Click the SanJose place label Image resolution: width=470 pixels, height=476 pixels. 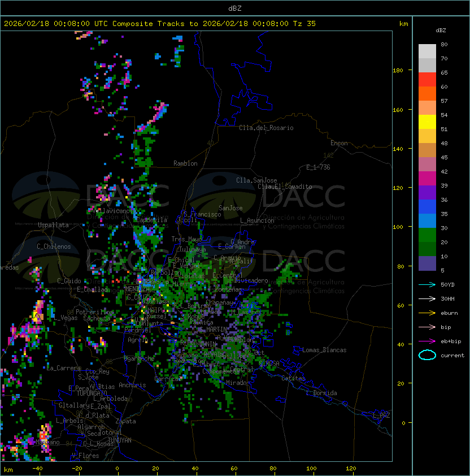(x=230, y=208)
